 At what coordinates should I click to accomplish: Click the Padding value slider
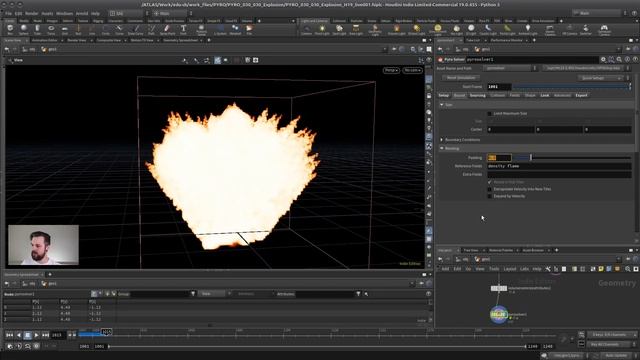pyautogui.click(x=571, y=158)
